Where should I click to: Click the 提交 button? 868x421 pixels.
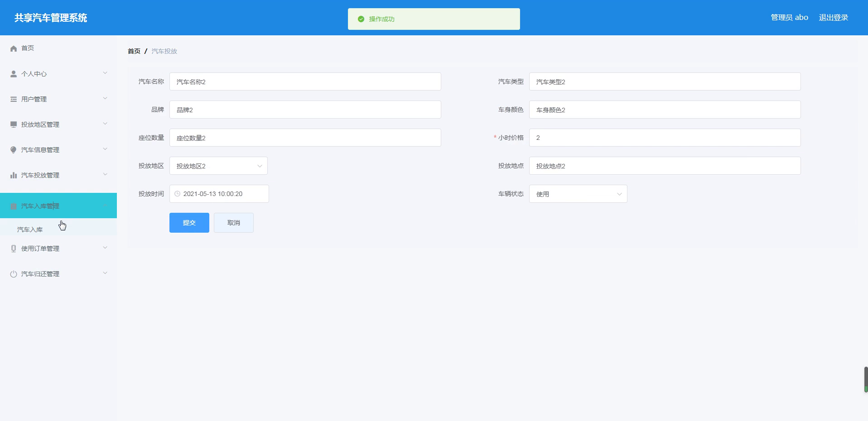coord(189,223)
